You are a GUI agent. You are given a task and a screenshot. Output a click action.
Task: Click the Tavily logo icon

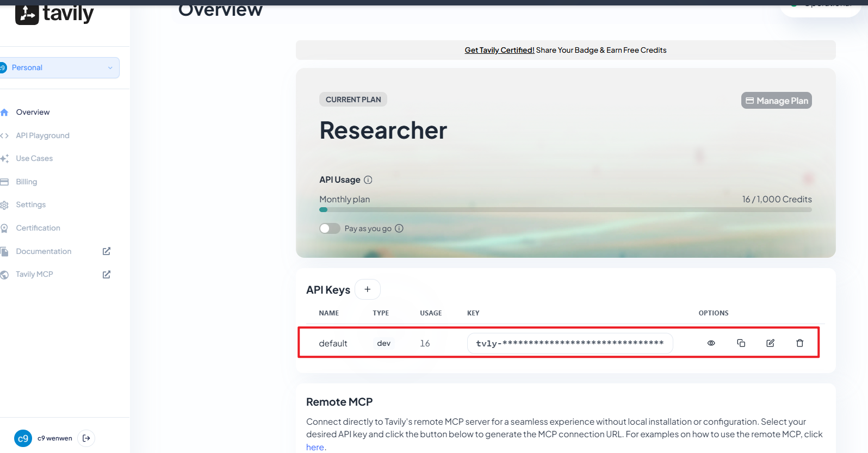pos(27,14)
